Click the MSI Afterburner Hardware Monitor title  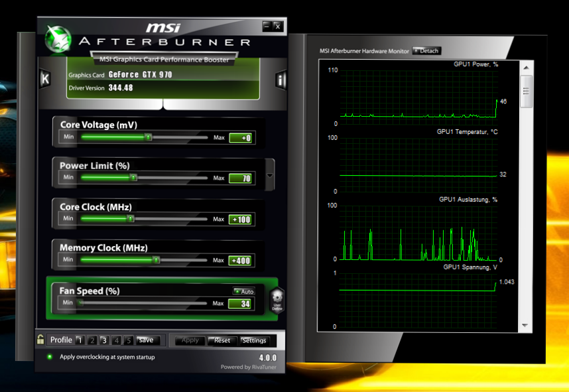(364, 51)
